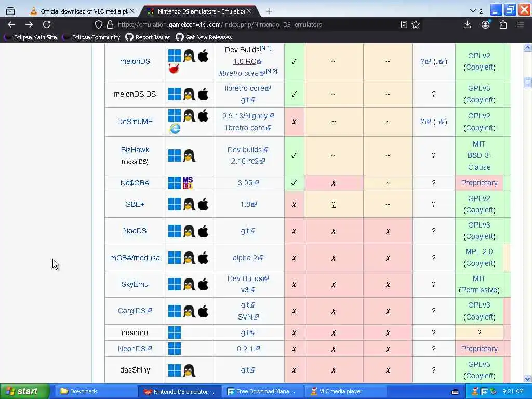Open NeonDS 0.2.1 link
Screen dimensions: 532x399
point(248,349)
